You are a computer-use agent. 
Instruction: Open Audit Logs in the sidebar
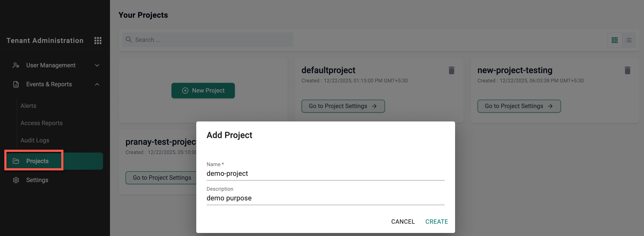point(35,140)
